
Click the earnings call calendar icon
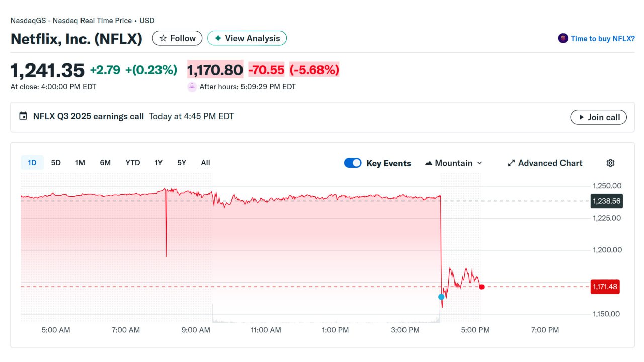(x=23, y=116)
